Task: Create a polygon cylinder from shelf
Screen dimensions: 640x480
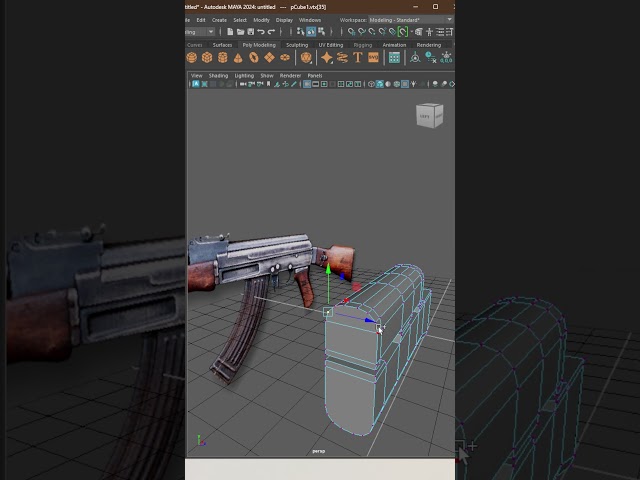Action: pos(222,58)
